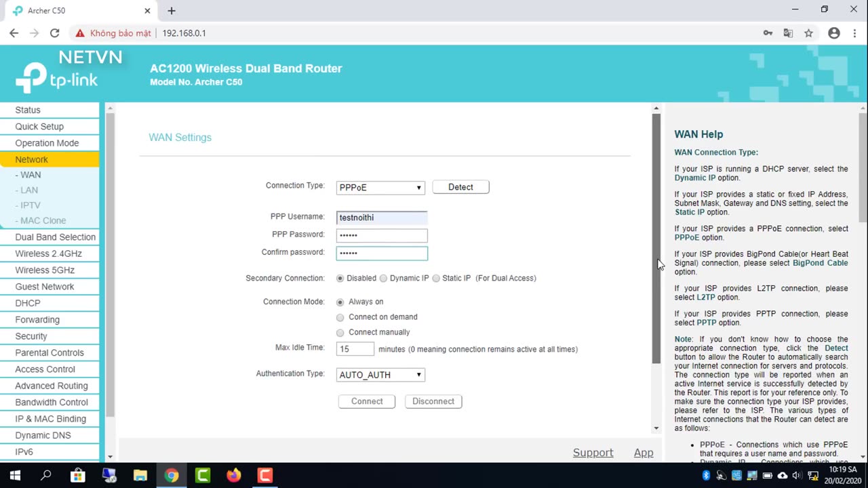Screen dimensions: 868x488
Task: Select Static IP secondary connection
Action: pos(436,279)
